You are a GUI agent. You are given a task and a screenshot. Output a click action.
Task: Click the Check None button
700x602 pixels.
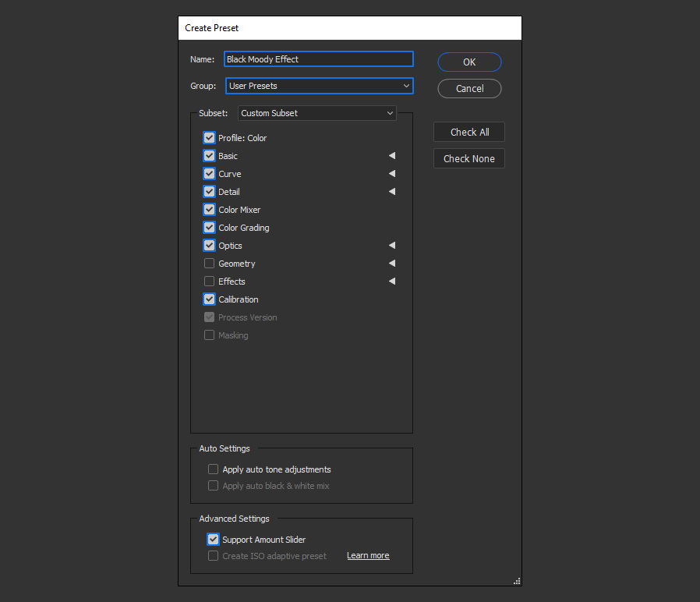click(x=469, y=158)
